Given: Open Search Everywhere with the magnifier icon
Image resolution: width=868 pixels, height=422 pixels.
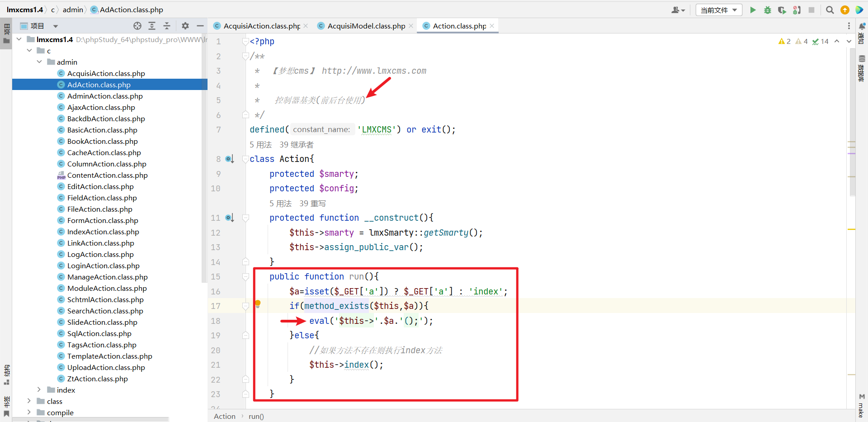Looking at the screenshot, I should click(x=830, y=10).
